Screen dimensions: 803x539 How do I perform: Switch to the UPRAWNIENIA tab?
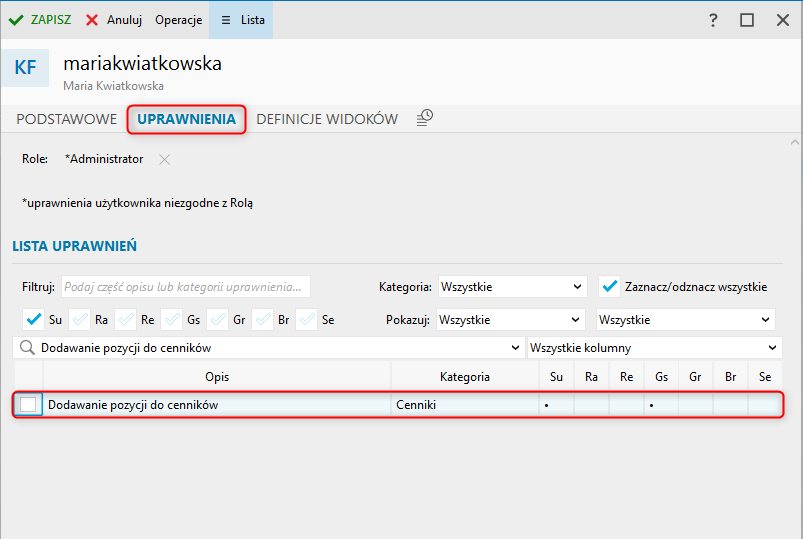tap(186, 119)
